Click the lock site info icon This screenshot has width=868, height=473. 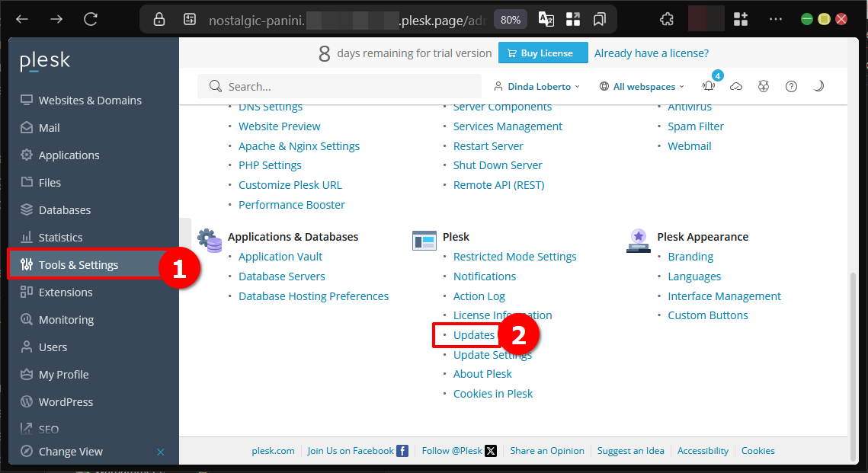tap(159, 20)
